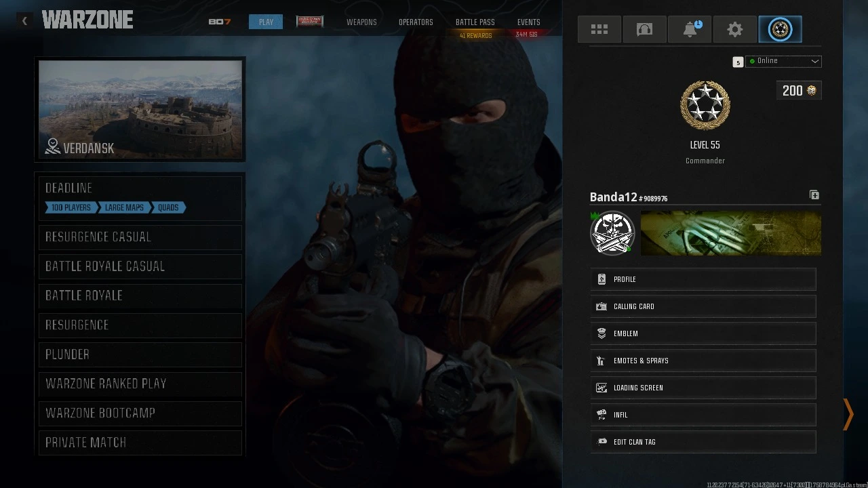Open the grid menu icon
868x488 pixels.
point(599,29)
